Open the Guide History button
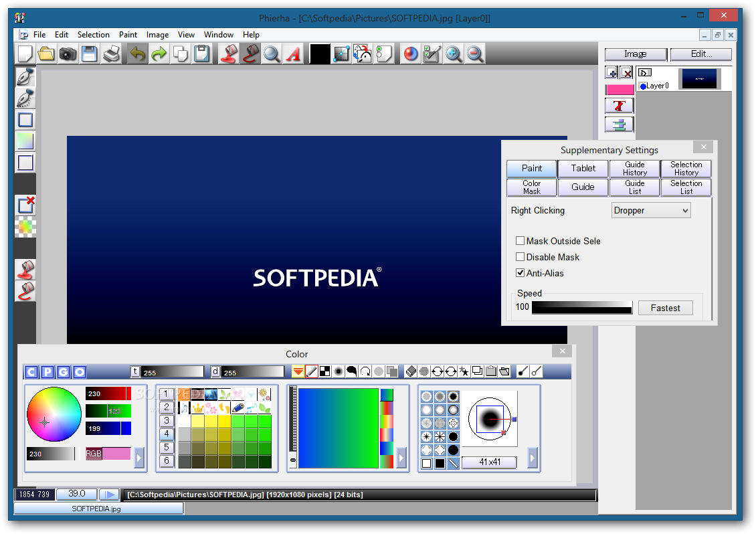 (634, 169)
